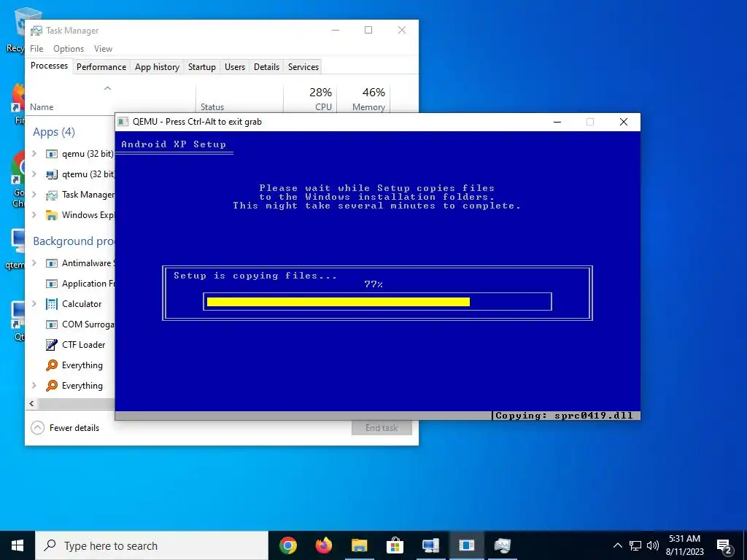Screen dimensions: 747x560
Task: Switch to the Users tab
Action: point(235,67)
